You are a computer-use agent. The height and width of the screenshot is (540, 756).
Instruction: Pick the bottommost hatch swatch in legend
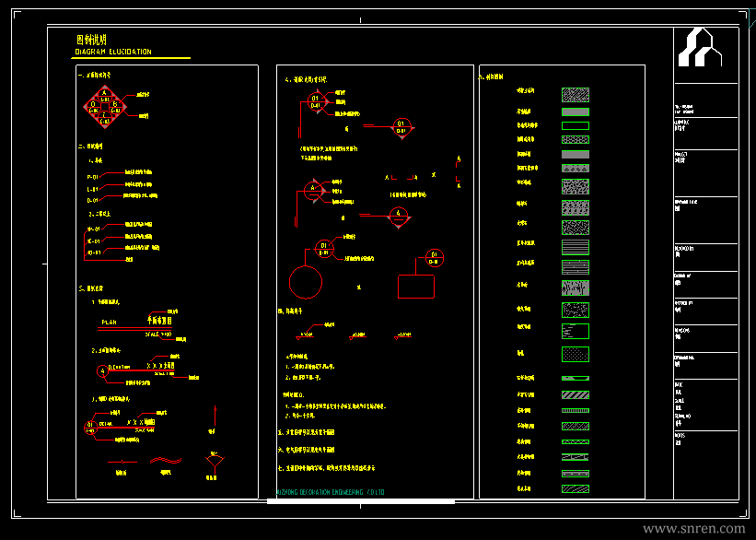tap(576, 488)
